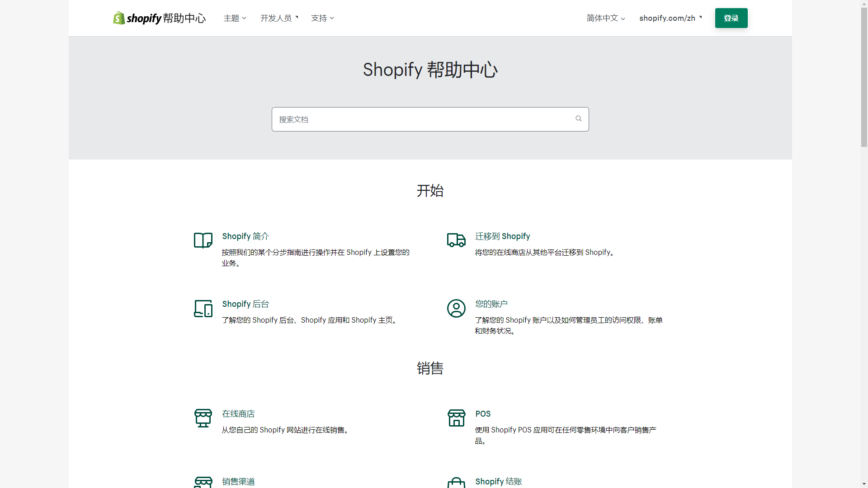Click the Shopify 后台 devices icon
Screen dimensions: 868x488
click(203, 309)
